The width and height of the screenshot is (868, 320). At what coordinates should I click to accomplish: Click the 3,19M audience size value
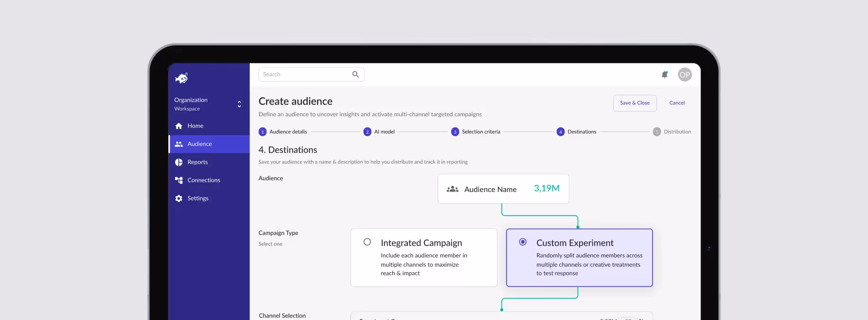pyautogui.click(x=546, y=188)
